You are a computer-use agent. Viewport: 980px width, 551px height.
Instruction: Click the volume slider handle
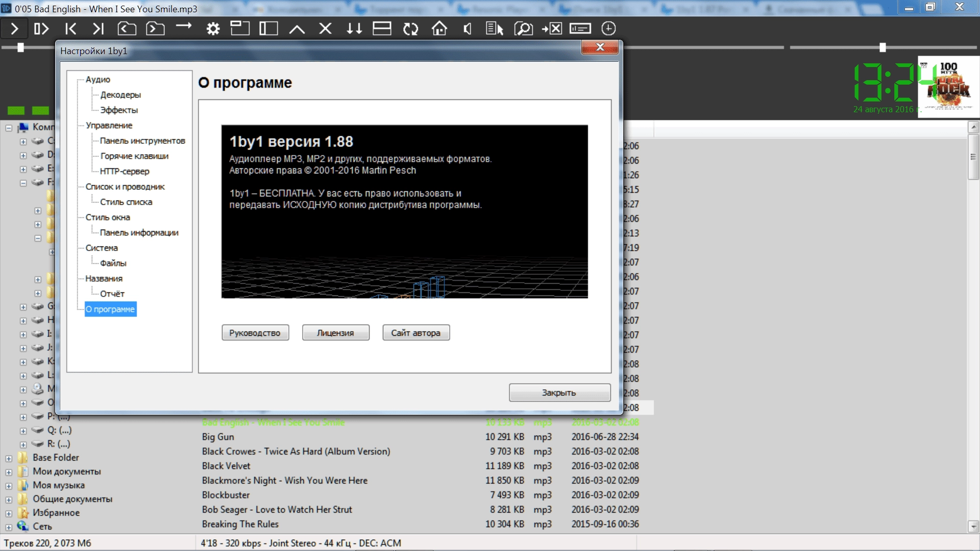point(883,47)
